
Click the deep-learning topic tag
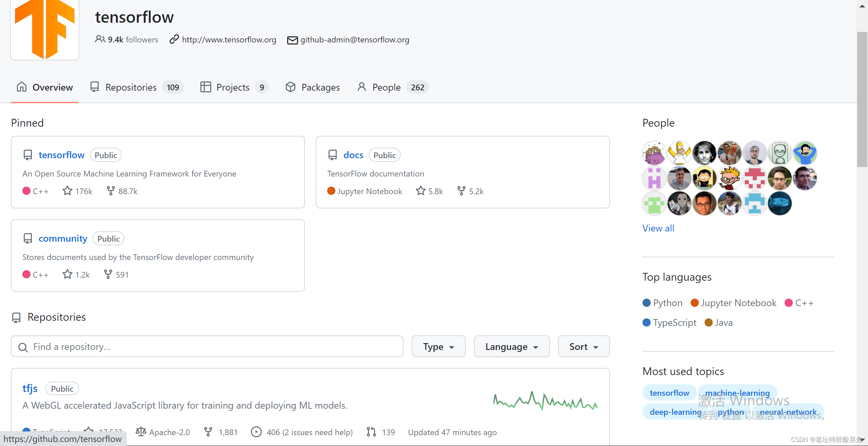675,412
